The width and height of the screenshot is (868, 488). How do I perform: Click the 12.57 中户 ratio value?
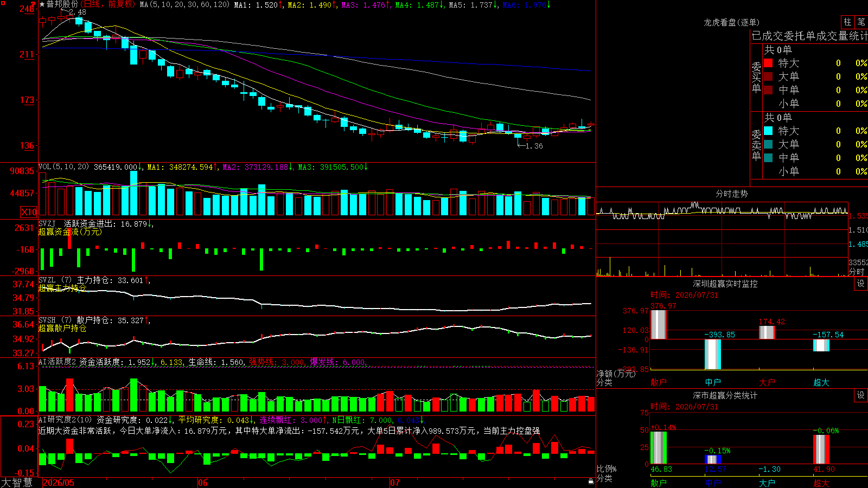(716, 469)
